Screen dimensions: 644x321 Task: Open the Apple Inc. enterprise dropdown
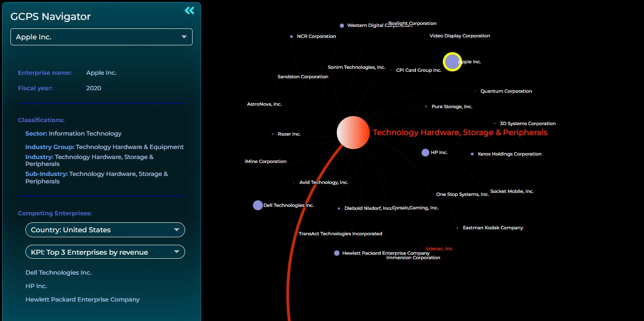102,37
